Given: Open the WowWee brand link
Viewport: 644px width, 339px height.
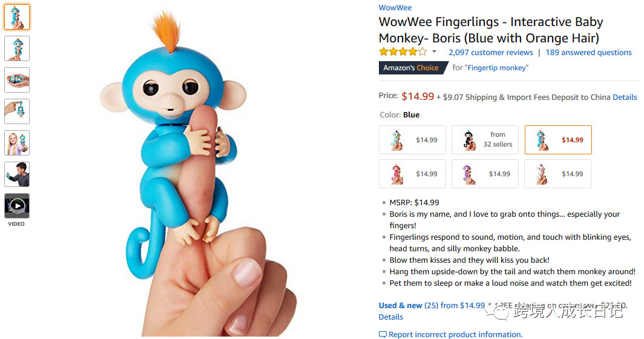Looking at the screenshot, I should coord(395,8).
